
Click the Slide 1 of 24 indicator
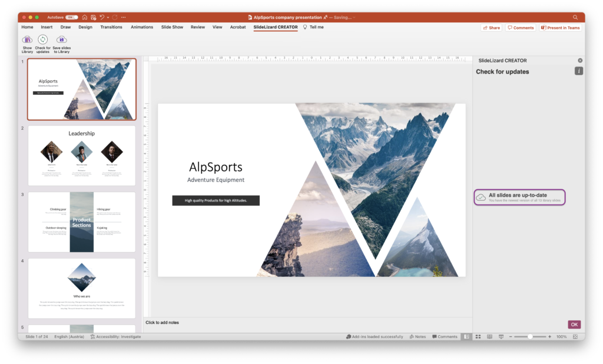37,337
